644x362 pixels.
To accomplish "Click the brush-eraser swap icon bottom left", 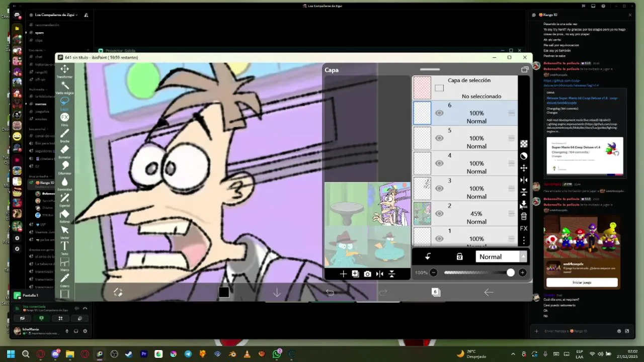I will click(x=118, y=292).
